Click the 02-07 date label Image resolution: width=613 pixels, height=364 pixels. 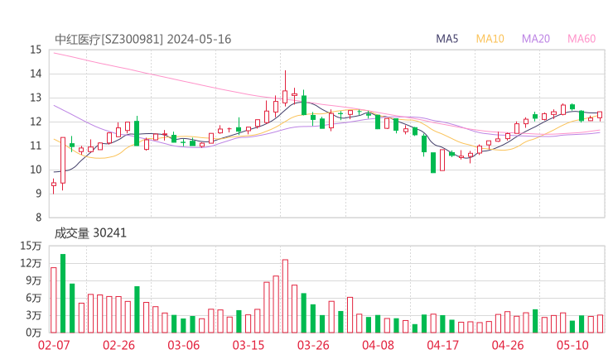[x=54, y=345]
